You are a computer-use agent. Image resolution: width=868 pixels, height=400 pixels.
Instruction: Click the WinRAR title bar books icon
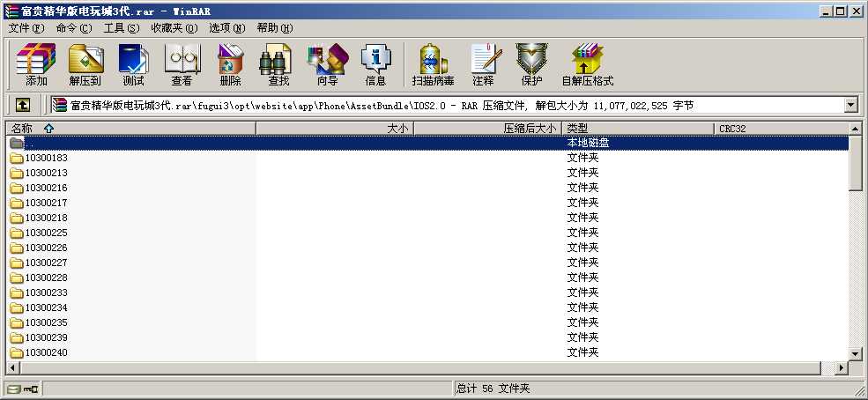(x=11, y=11)
